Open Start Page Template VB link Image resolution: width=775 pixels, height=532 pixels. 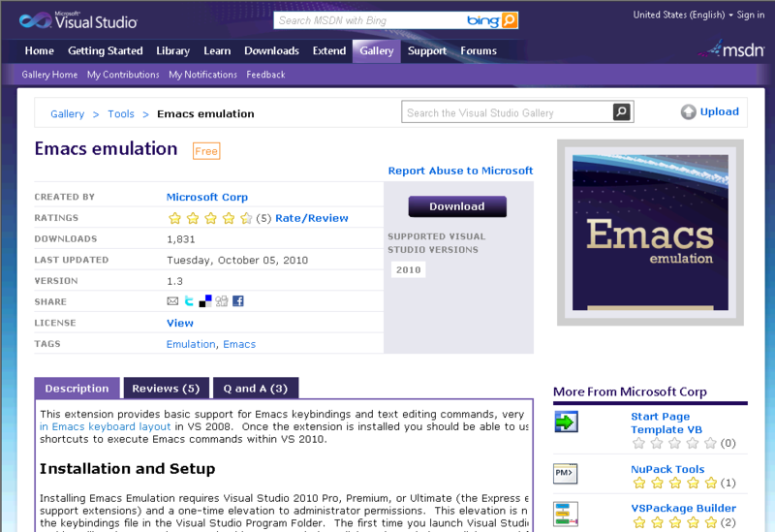(x=666, y=422)
